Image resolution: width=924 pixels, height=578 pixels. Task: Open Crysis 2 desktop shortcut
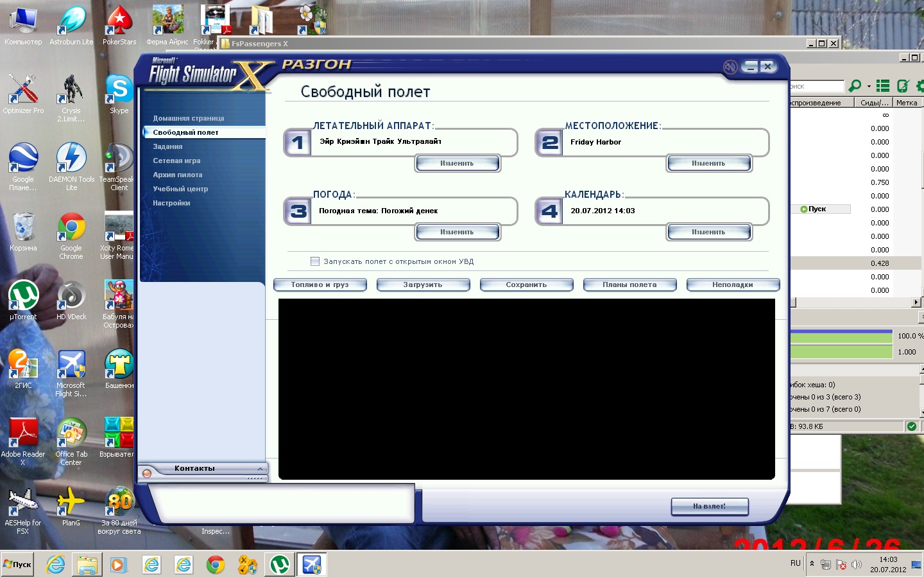71,98
